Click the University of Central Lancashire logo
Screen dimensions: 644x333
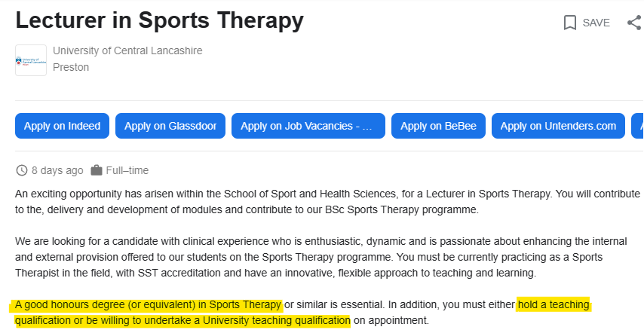pos(30,60)
